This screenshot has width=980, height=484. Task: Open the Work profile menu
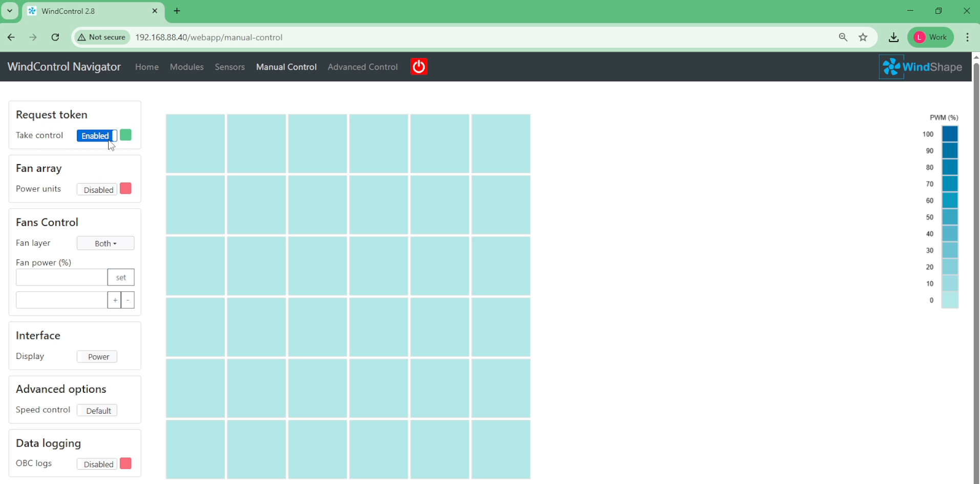coord(930,37)
